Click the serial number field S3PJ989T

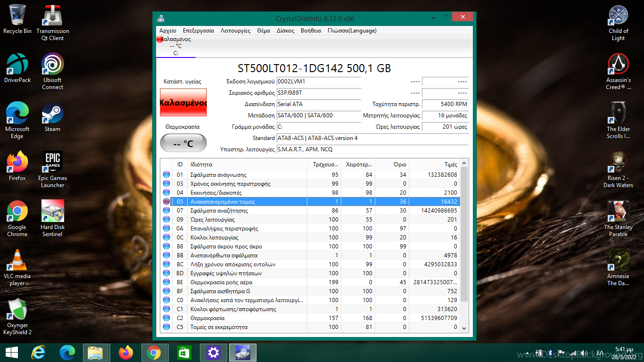318,93
